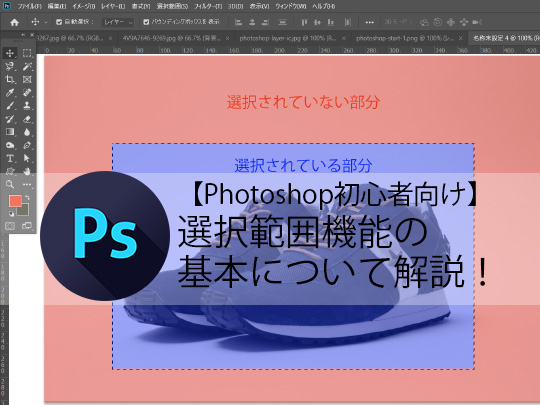Open the レイヤー auto-select dropdown
Viewport: 540px width, 405px height.
(118, 22)
